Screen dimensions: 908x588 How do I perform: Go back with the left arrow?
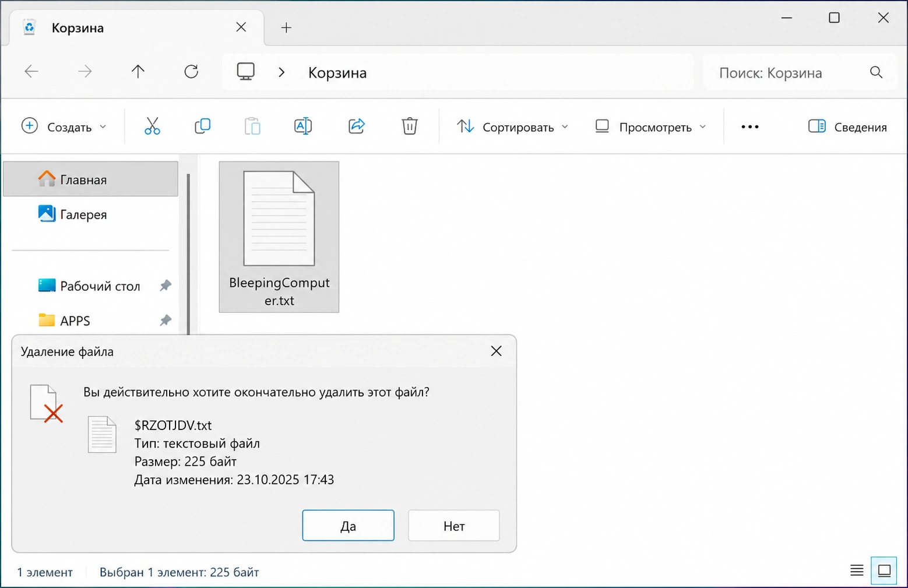coord(31,72)
